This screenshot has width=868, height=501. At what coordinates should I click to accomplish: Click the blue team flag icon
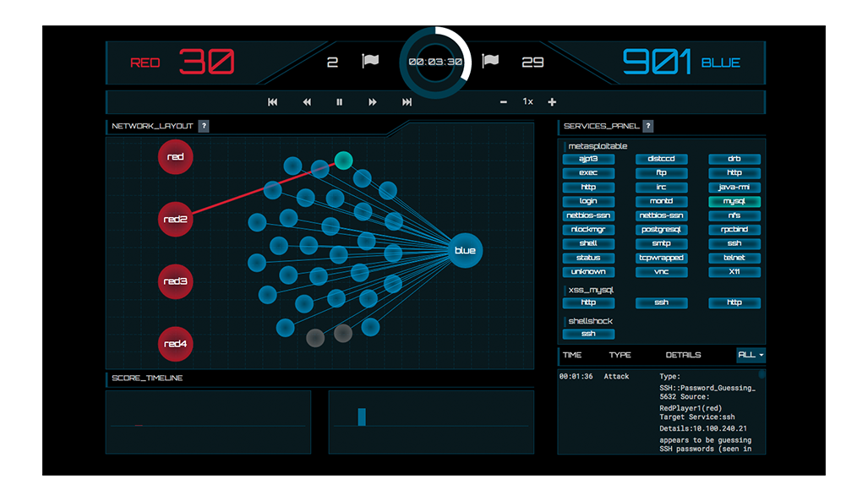(489, 62)
